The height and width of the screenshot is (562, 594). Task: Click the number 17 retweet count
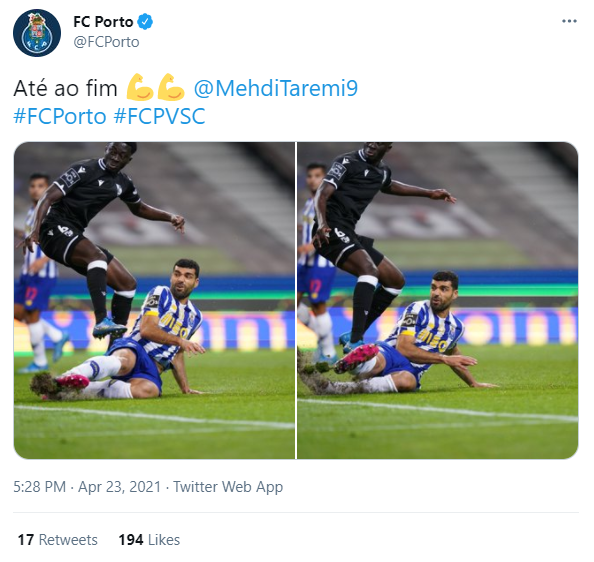[x=26, y=540]
